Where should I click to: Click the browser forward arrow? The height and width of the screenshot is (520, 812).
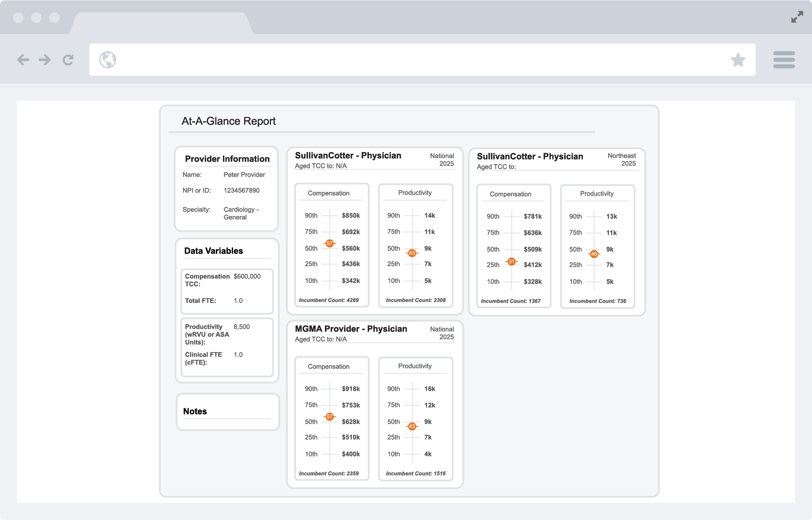45,60
